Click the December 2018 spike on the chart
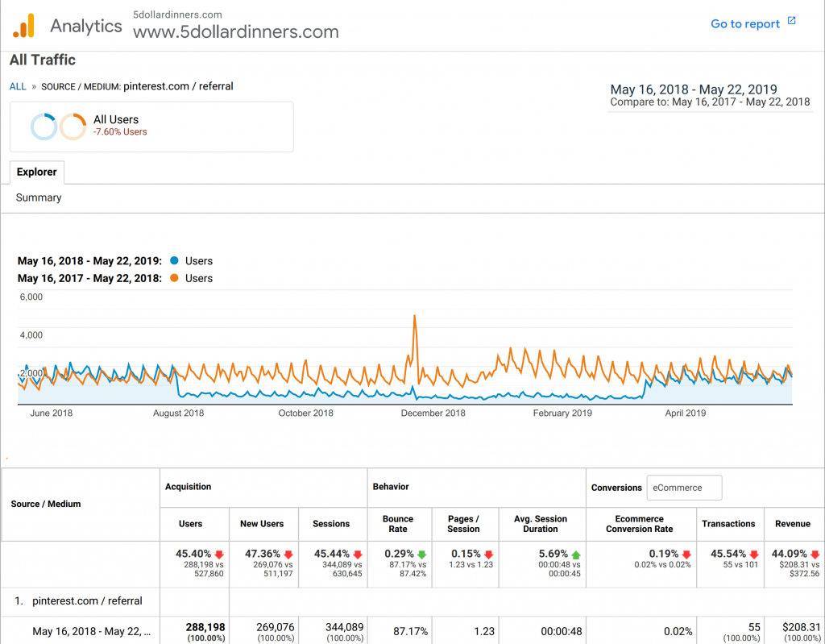 coord(415,317)
